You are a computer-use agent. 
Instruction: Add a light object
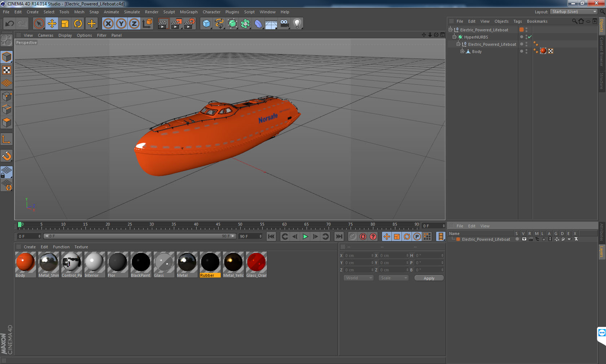[297, 24]
